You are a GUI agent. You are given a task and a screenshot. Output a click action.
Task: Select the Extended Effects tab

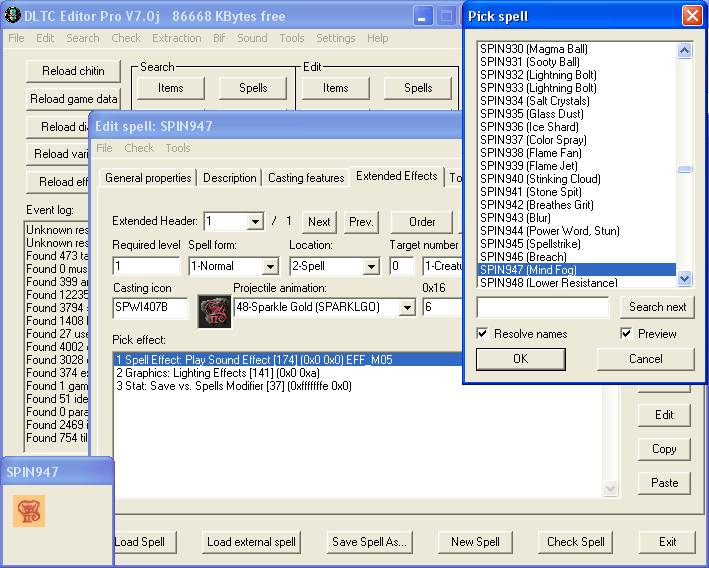pyautogui.click(x=397, y=176)
